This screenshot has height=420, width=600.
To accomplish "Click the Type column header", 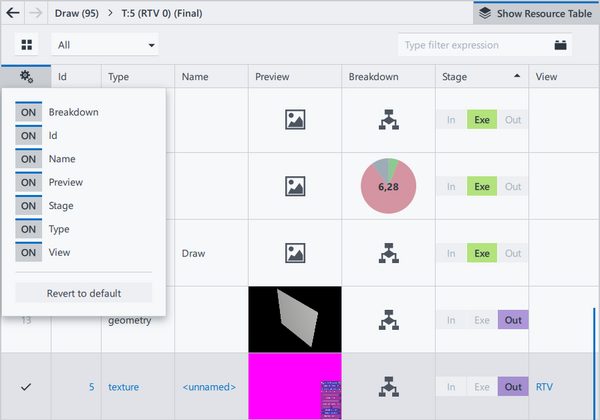I will (x=138, y=77).
